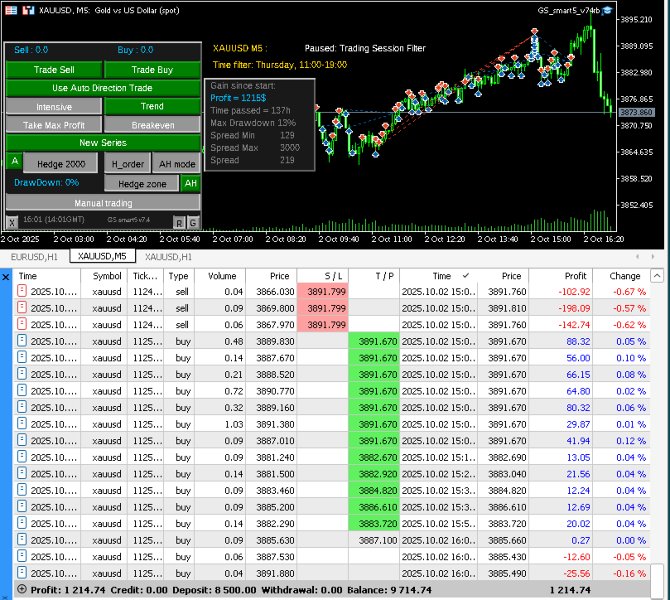Sort by S / L column header
670x600 pixels.
tap(323, 276)
